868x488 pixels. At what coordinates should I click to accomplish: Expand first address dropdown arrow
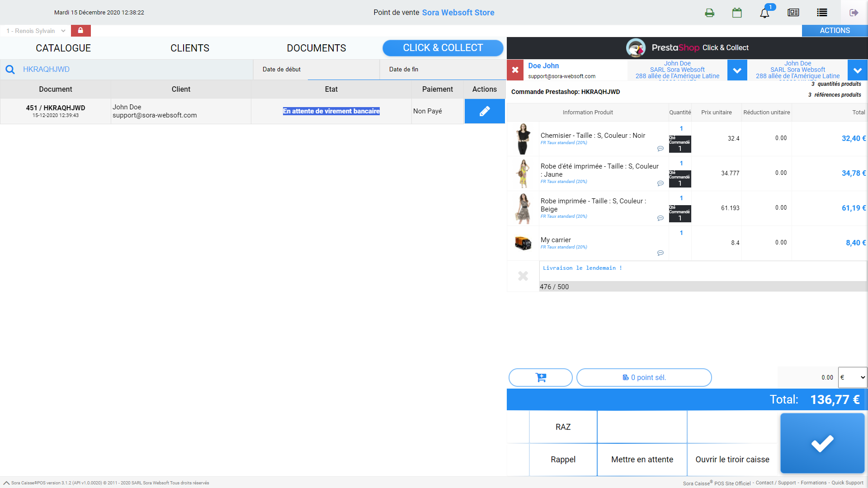737,70
